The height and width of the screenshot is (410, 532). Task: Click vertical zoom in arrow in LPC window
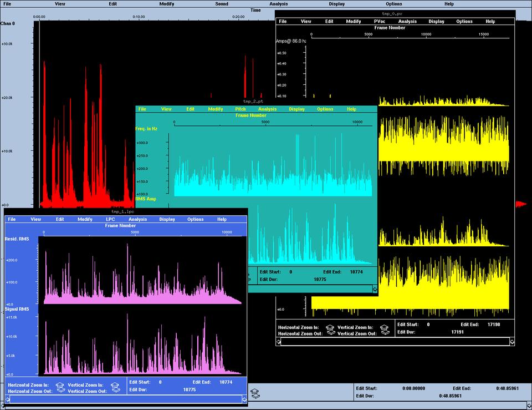(115, 383)
